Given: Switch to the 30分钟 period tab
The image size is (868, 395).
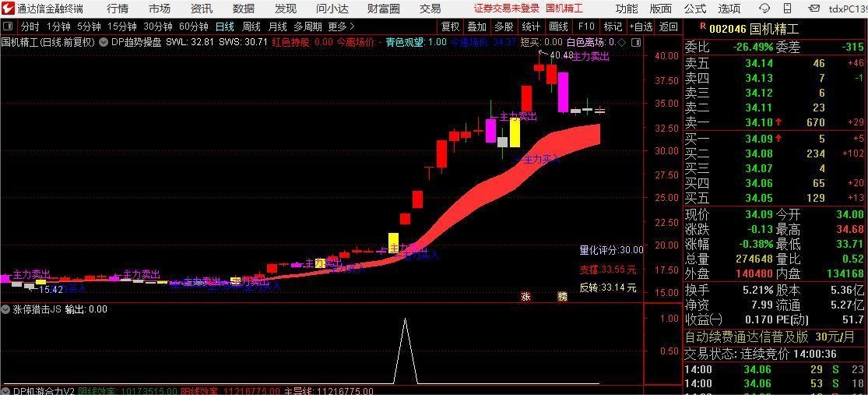Looking at the screenshot, I should 158,26.
